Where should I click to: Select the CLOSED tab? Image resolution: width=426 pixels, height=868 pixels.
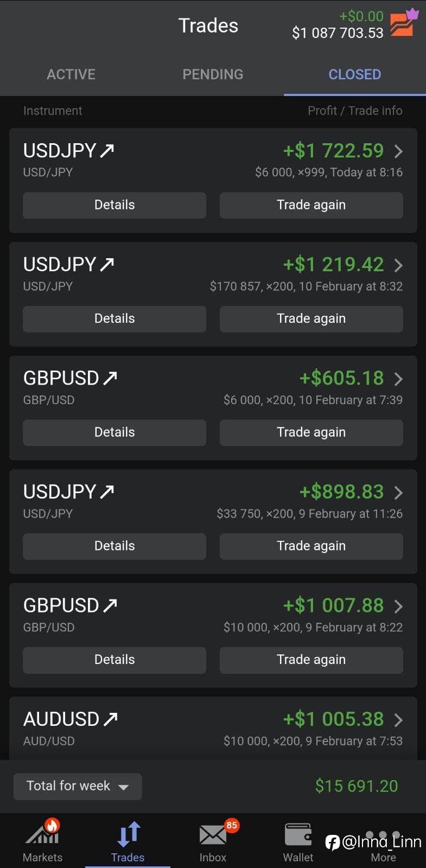point(355,74)
